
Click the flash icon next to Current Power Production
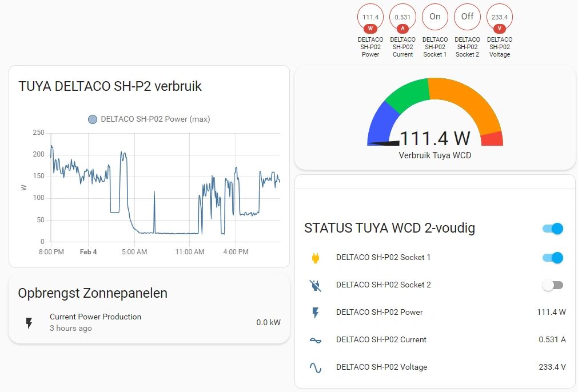[x=29, y=323]
